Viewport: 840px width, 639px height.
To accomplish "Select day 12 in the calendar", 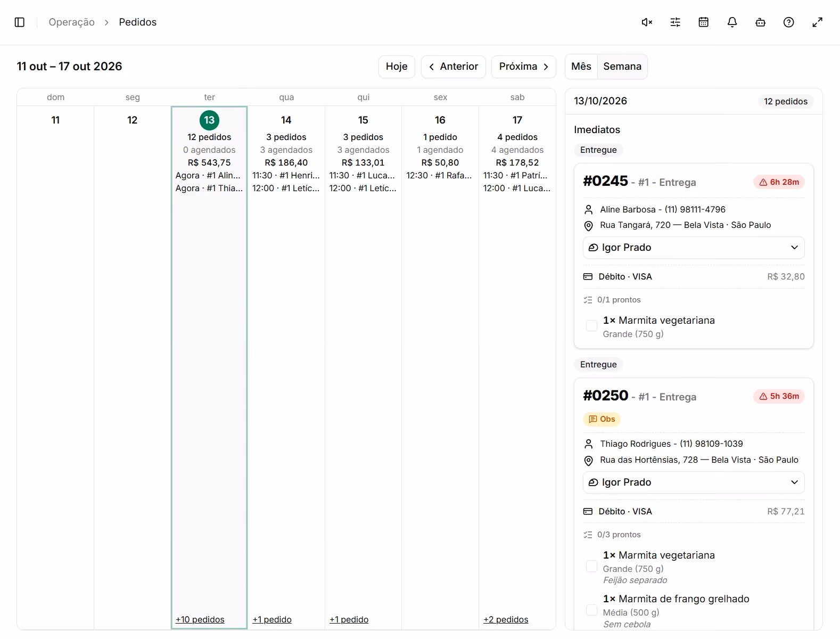I will [133, 120].
